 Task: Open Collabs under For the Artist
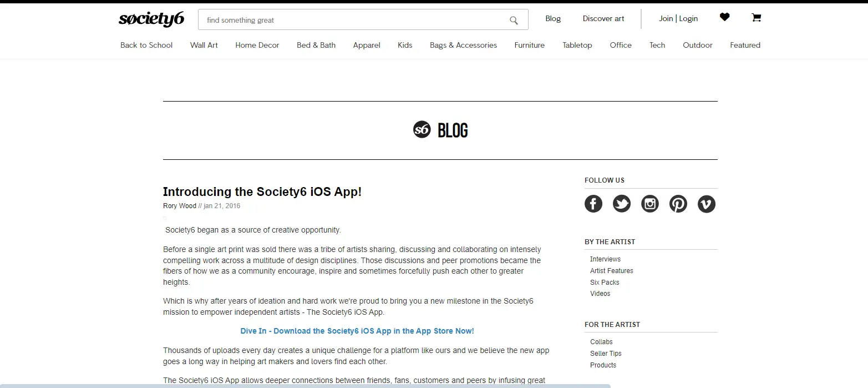(601, 342)
